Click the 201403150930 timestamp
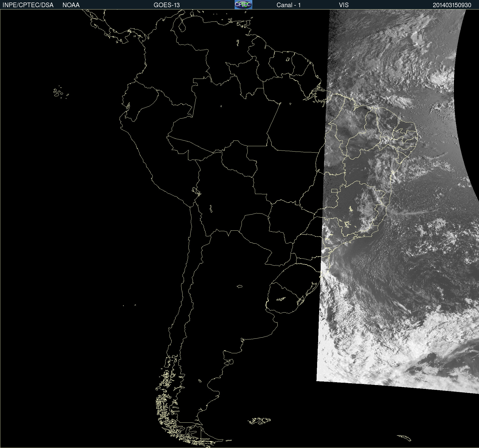Image resolution: width=479 pixels, height=448 pixels. tap(452, 5)
